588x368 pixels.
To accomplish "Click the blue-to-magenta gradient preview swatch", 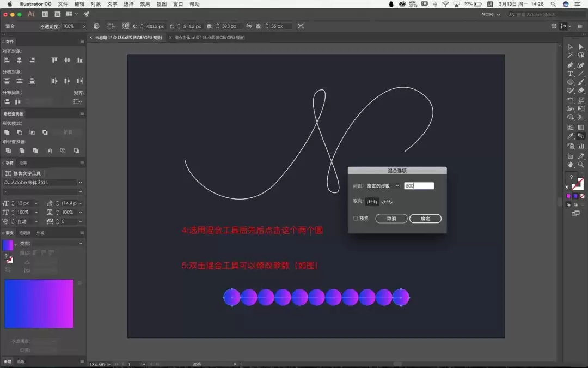I will [x=39, y=304].
